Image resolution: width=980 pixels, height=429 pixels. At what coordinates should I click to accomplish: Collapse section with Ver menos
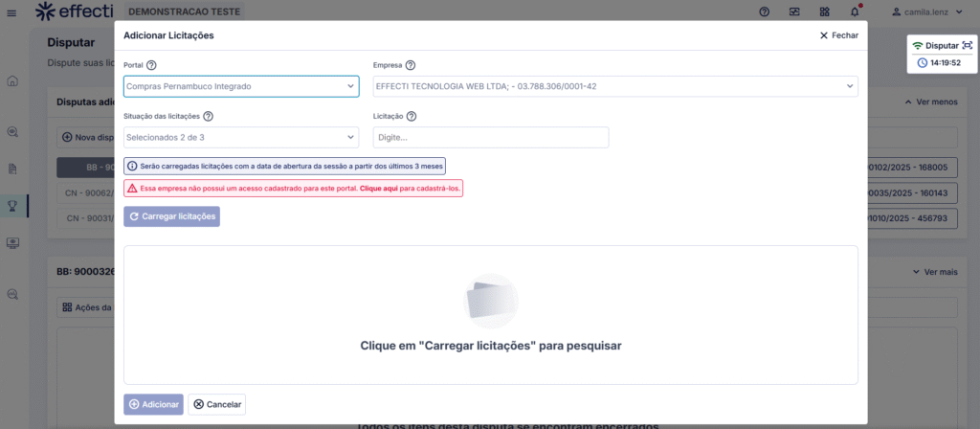930,102
